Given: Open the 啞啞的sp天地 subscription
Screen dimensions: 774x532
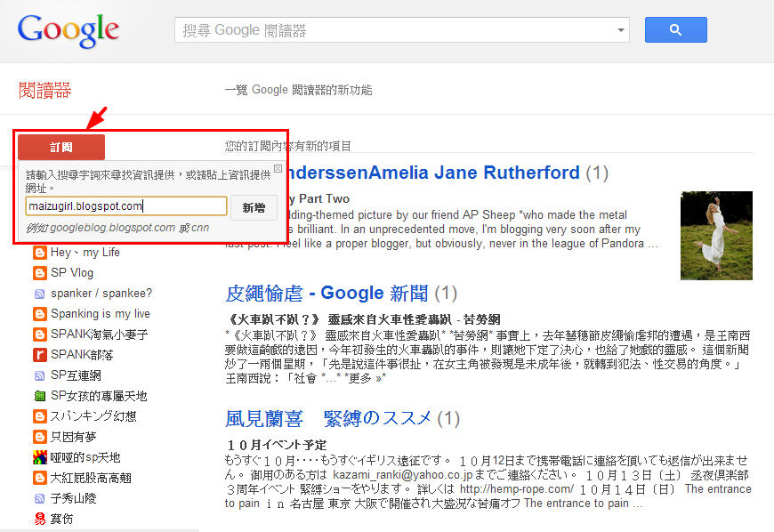Looking at the screenshot, I should tap(85, 457).
